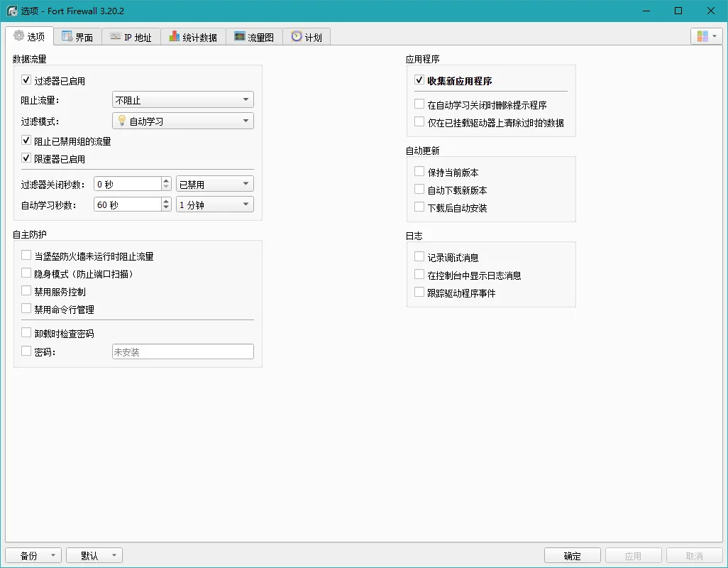This screenshot has height=568, width=728.
Task: Enable 跟踪驱动程序事件 checkbox
Action: [x=419, y=292]
